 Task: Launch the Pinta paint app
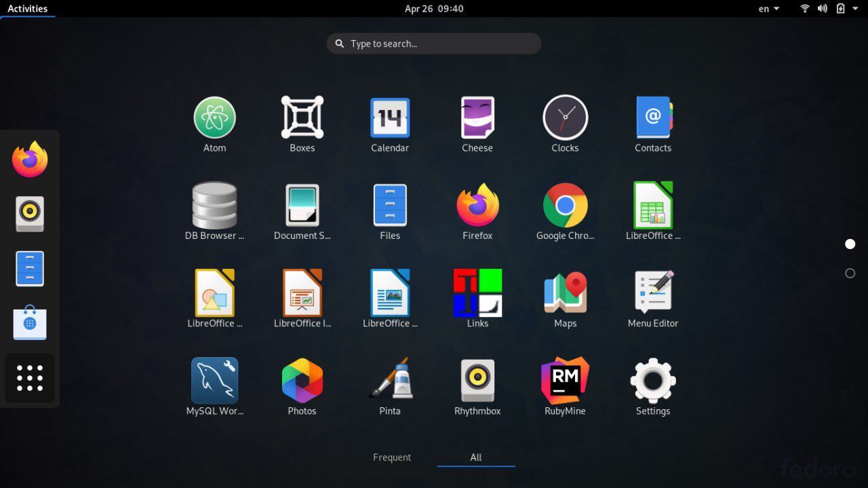(x=389, y=387)
